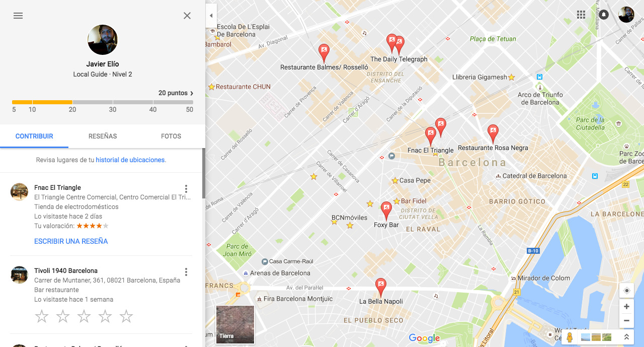The width and height of the screenshot is (644, 347).
Task: Open Fnac El Triangle options menu
Action: (186, 189)
